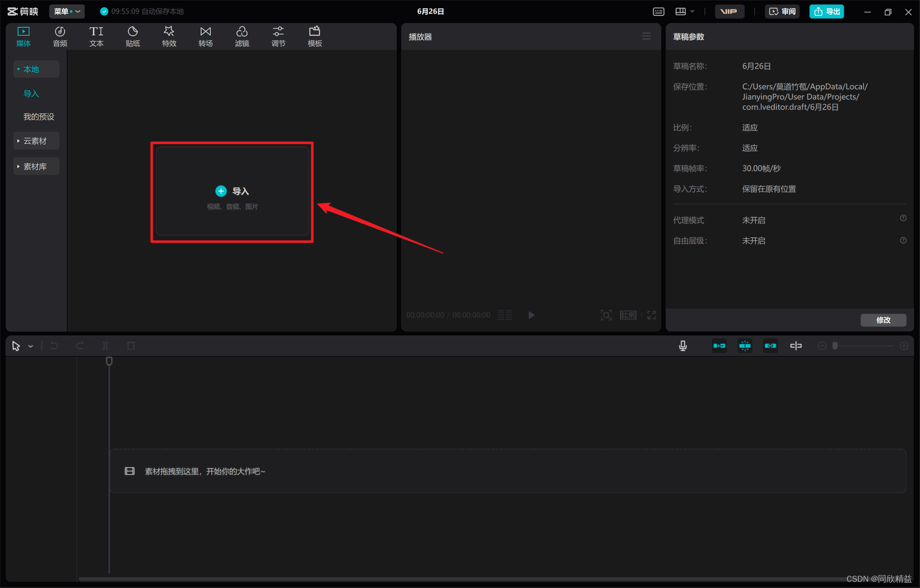Open the 媒体 media tab
Viewport: 920px width, 588px height.
coord(23,36)
